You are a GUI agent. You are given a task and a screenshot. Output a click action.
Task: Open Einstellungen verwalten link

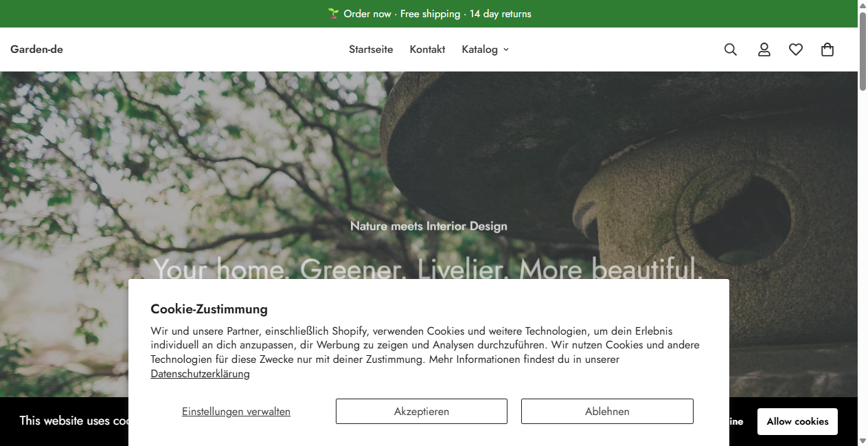(x=236, y=412)
